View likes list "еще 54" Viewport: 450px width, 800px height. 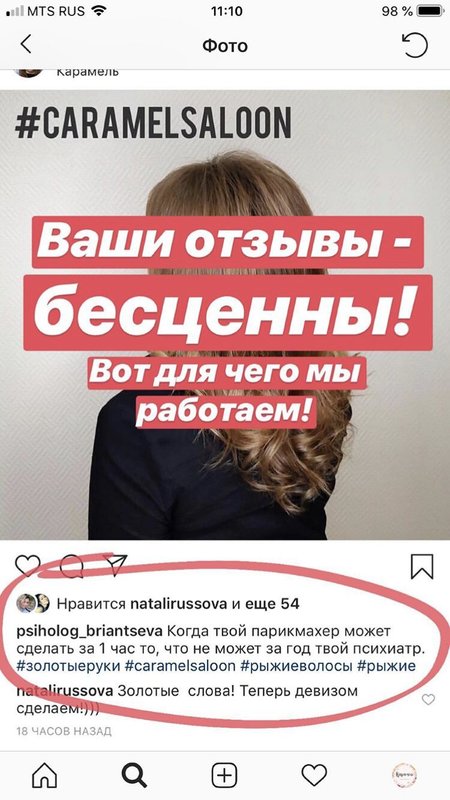pyautogui.click(x=272, y=604)
